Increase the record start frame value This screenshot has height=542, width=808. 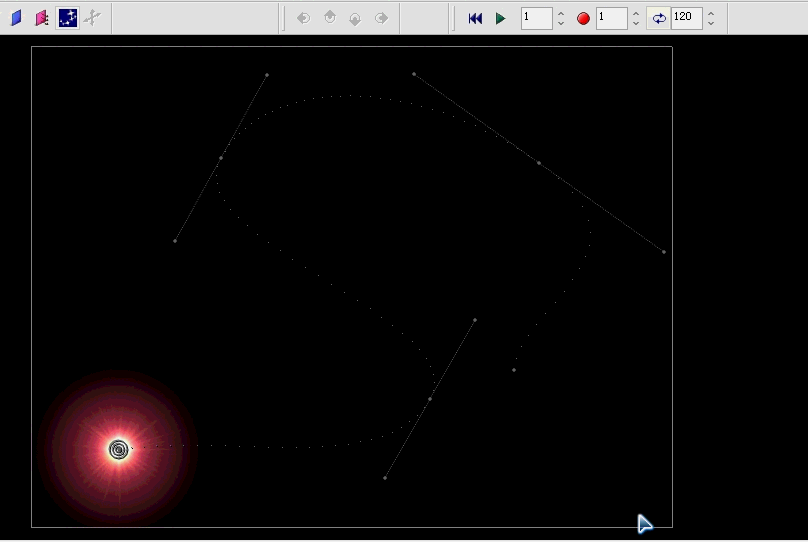(636, 14)
